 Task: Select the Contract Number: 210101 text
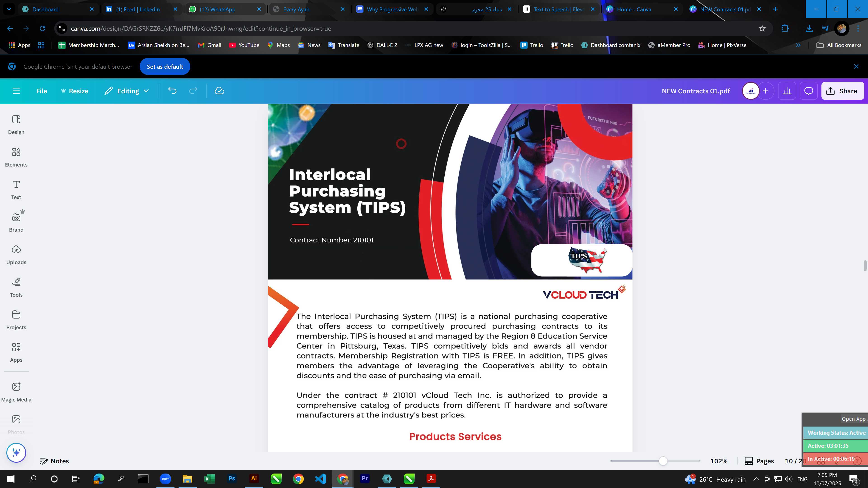pos(332,240)
